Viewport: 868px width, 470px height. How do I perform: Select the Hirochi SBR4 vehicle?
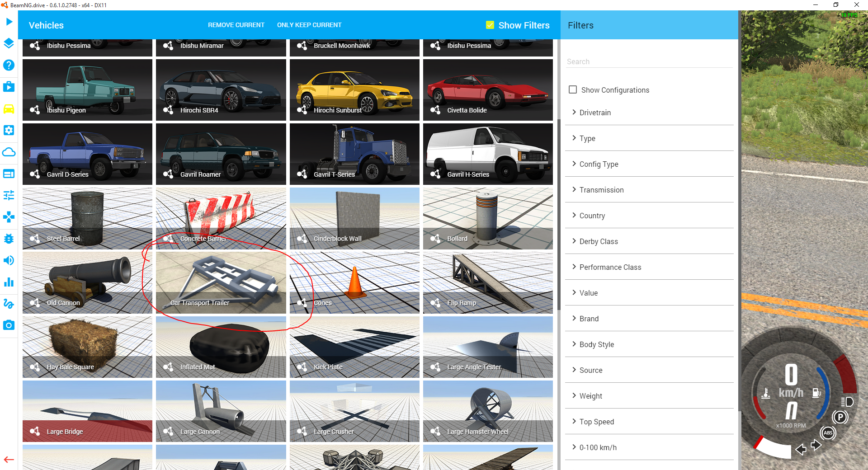click(x=221, y=90)
